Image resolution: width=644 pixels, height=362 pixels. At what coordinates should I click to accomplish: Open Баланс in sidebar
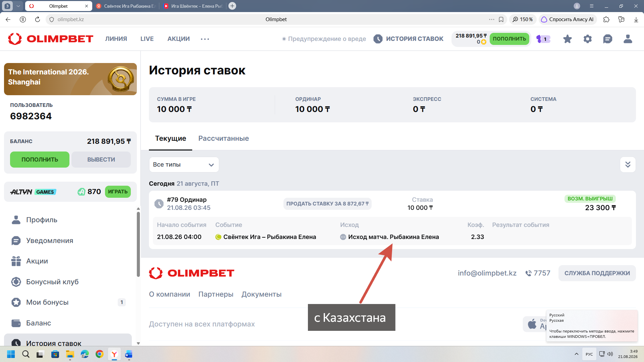coord(39,323)
